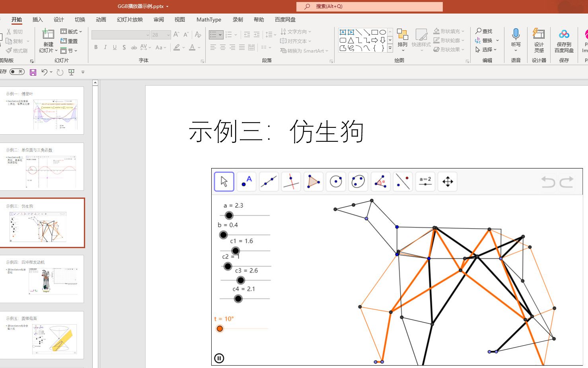
Task: Toggle justify text alignment
Action: (x=242, y=47)
